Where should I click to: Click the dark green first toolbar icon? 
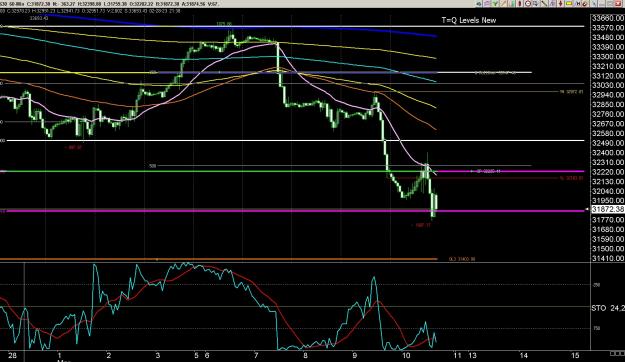click(479, 4)
